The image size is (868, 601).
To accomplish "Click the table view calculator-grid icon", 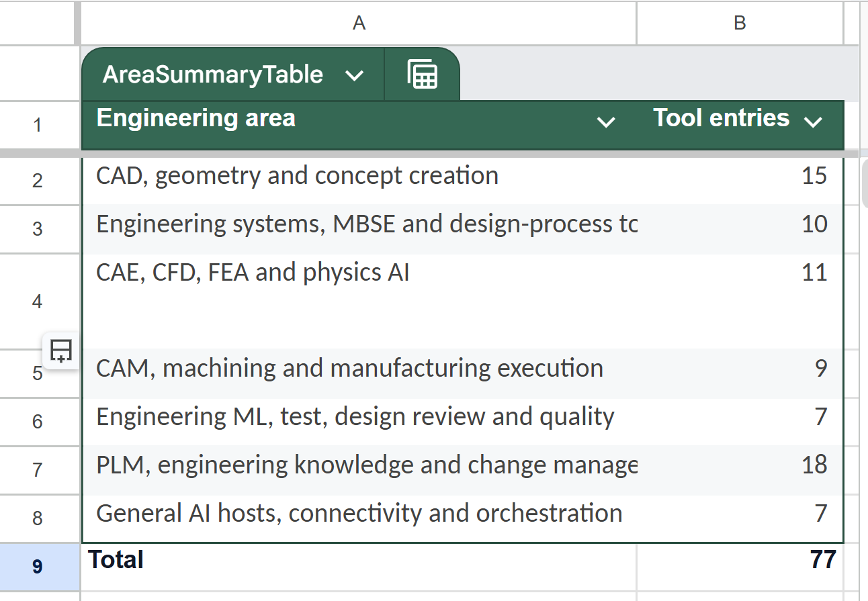I will point(423,75).
